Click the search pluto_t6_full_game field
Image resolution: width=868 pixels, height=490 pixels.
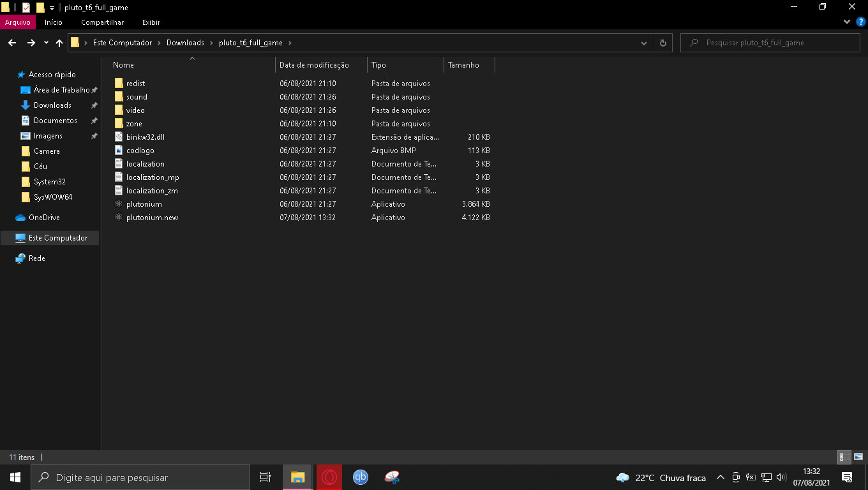[x=772, y=43]
